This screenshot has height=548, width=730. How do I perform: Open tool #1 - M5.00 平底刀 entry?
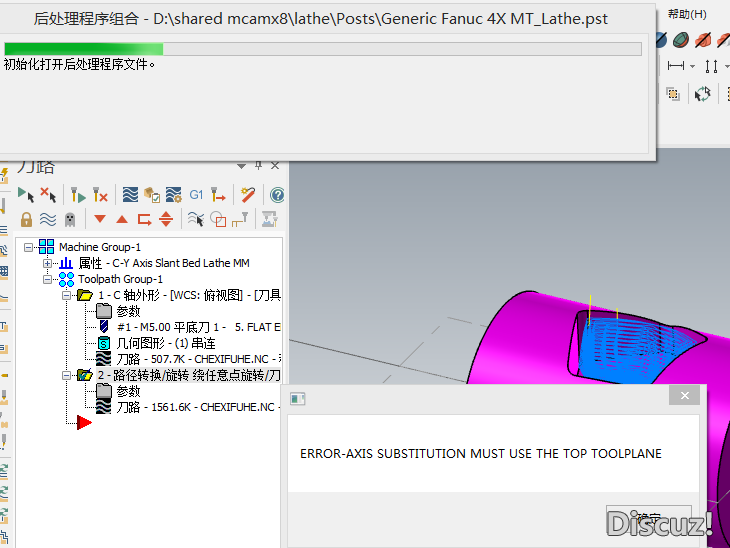[x=198, y=327]
